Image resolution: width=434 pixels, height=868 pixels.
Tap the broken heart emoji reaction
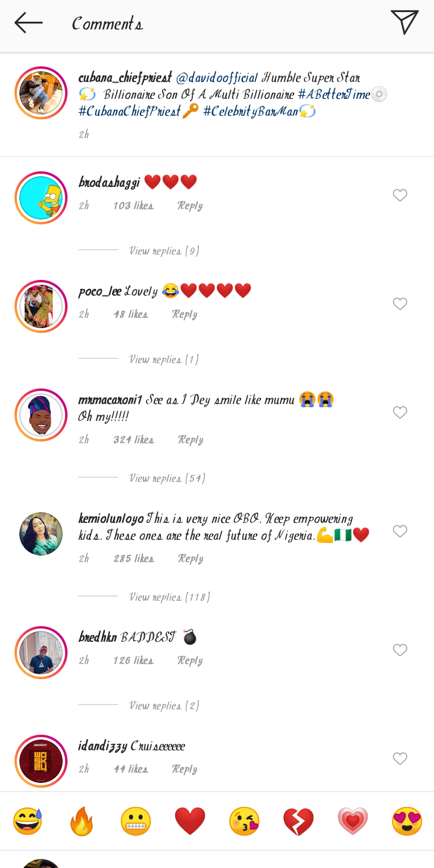(298, 821)
